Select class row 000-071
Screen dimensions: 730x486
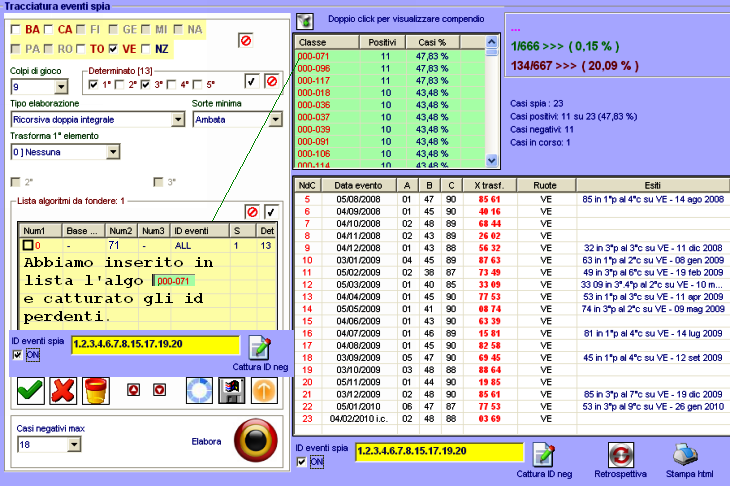click(390, 56)
